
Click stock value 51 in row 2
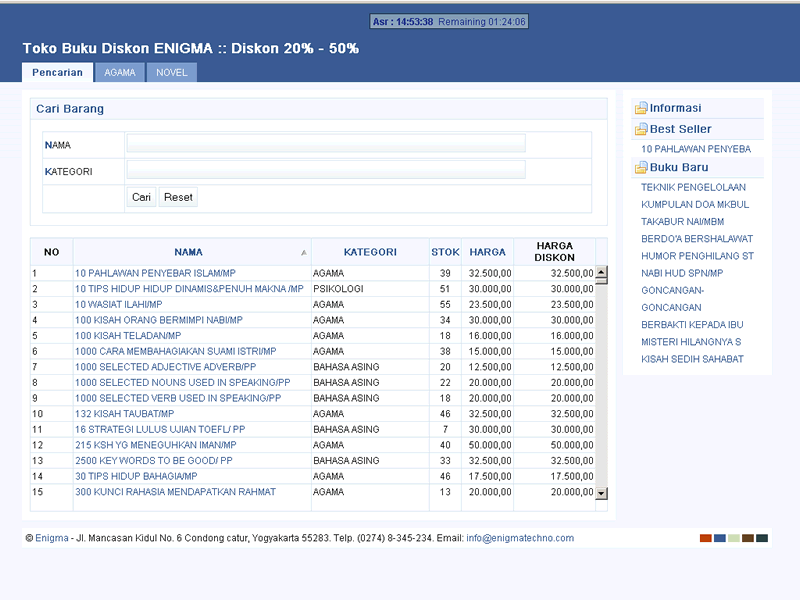pos(445,289)
